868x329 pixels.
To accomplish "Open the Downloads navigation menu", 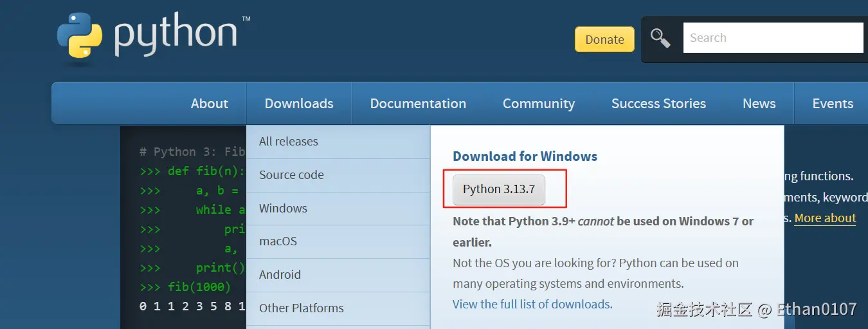I will point(299,103).
